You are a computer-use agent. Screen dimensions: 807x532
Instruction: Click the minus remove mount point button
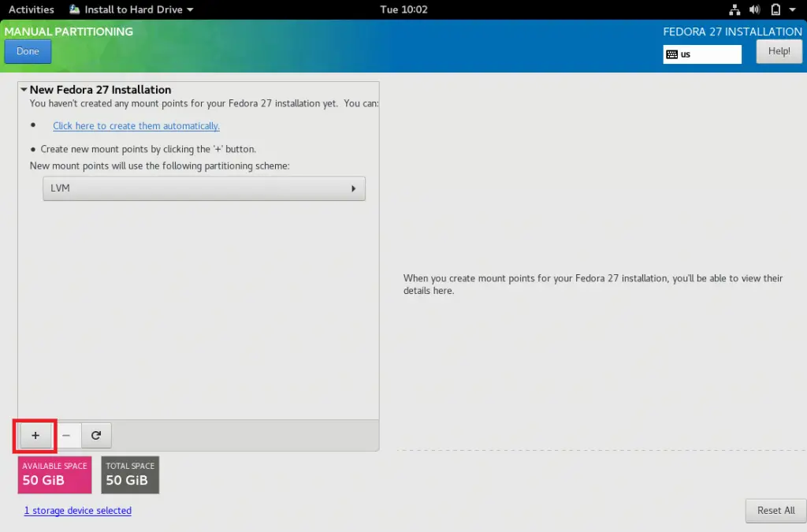click(x=66, y=436)
